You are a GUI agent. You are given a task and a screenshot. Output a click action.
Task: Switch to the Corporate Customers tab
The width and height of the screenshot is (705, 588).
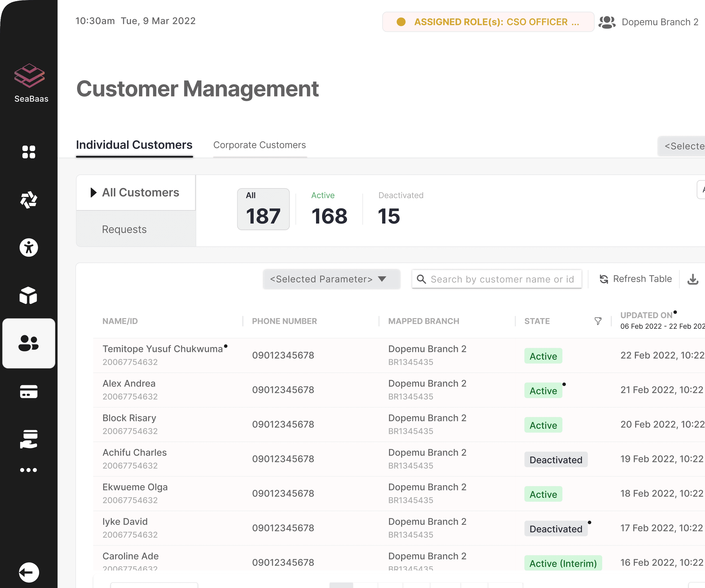coord(259,145)
